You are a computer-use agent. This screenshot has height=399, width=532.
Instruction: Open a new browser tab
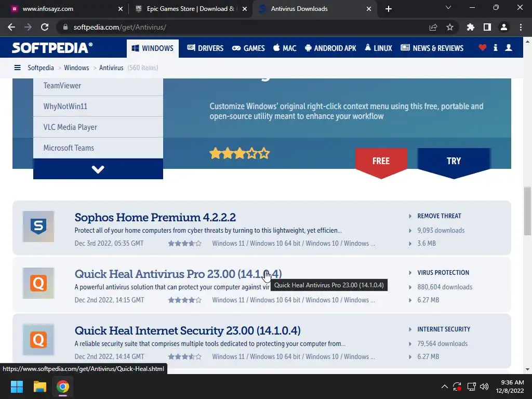pyautogui.click(x=389, y=9)
